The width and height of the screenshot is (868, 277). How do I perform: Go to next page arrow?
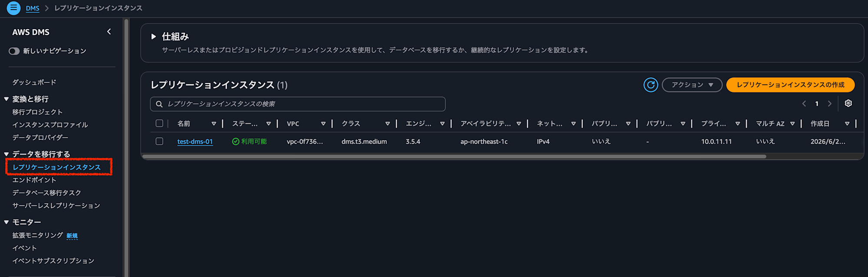point(829,104)
